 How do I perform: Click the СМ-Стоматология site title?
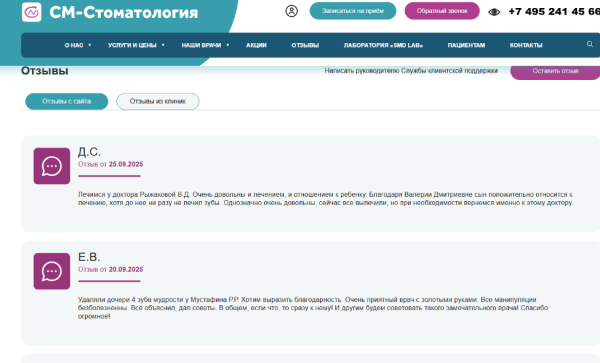(124, 13)
